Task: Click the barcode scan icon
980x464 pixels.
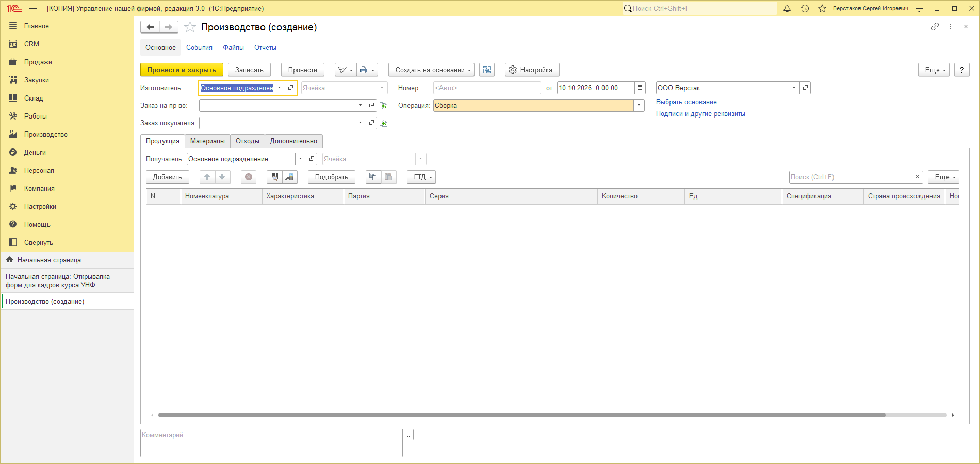Action: tap(274, 177)
